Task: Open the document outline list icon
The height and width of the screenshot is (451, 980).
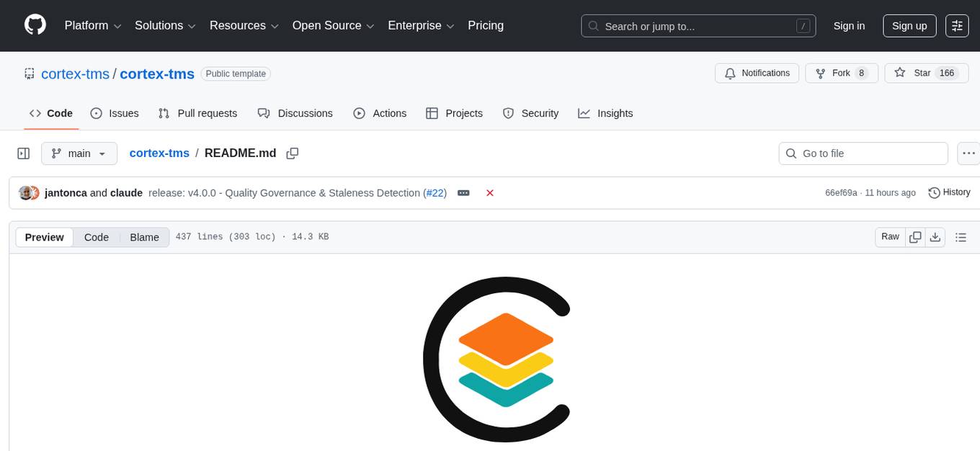Action: (x=960, y=237)
